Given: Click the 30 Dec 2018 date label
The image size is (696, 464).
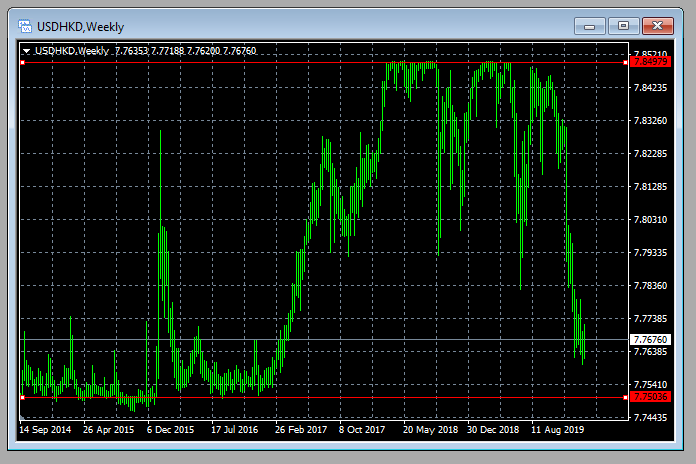Looking at the screenshot, I should [493, 430].
